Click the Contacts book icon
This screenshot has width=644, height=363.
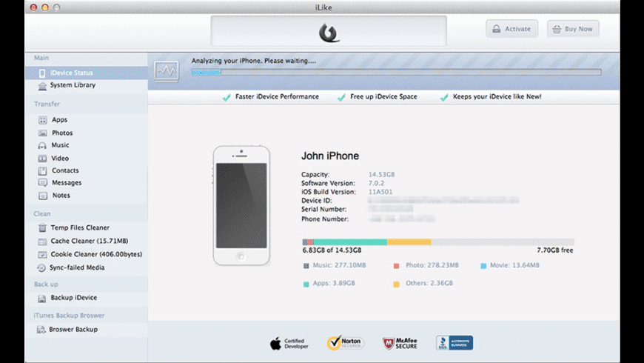click(x=43, y=170)
